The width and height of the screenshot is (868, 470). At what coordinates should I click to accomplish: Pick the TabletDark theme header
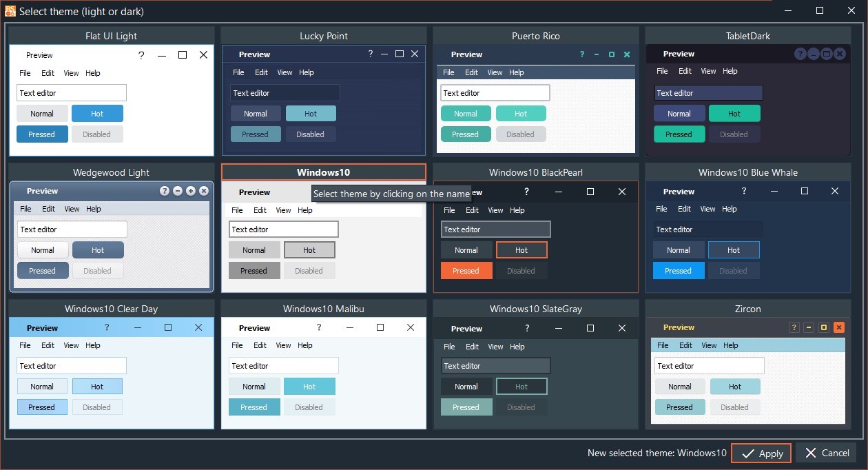pyautogui.click(x=748, y=36)
